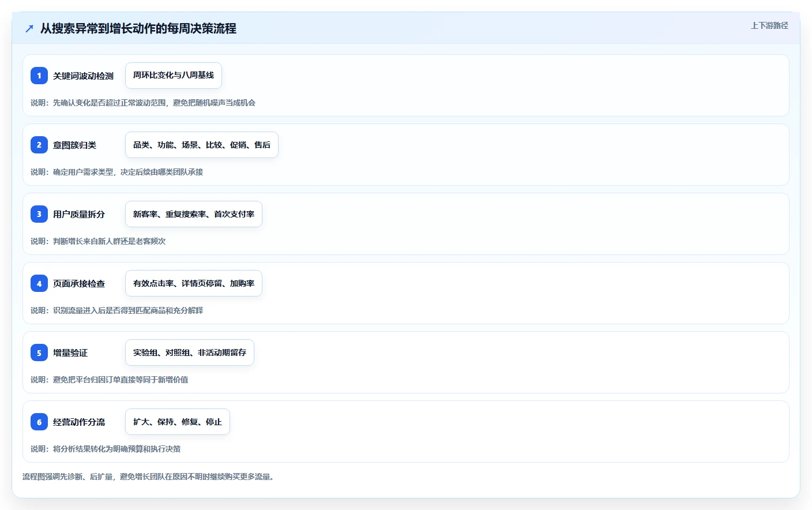Click the note 避免把平台归因订单直接等同于新增价值
812x510 pixels.
(109, 380)
